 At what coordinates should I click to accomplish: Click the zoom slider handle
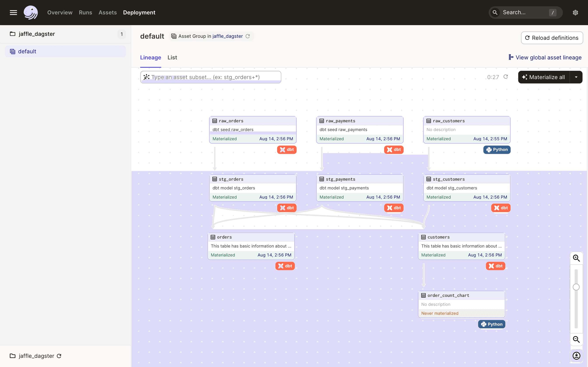[576, 287]
